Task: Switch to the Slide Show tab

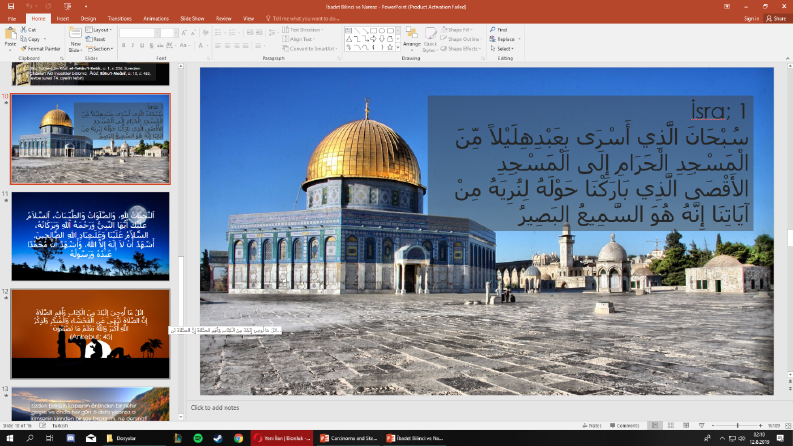Action: (192, 19)
